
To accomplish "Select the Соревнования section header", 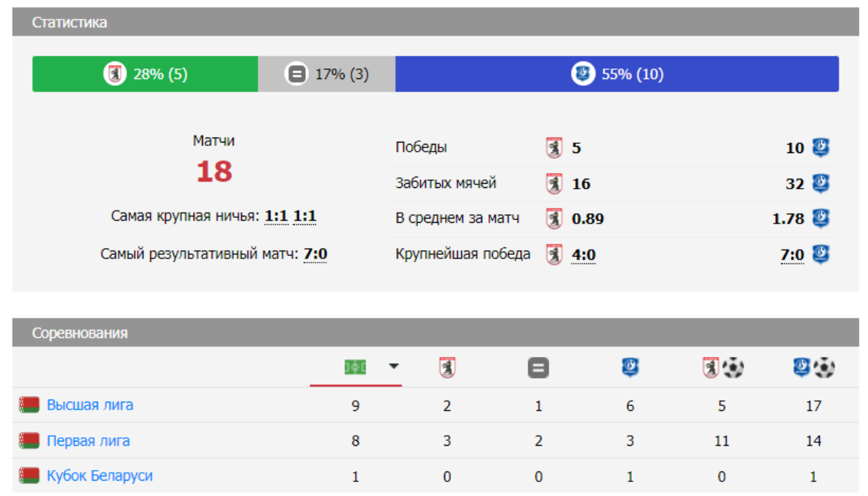I will point(80,333).
